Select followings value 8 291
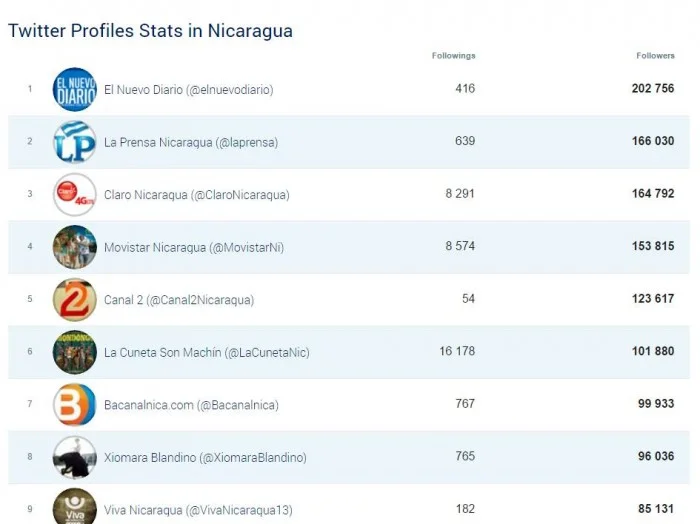This screenshot has height=524, width=700. 460,194
